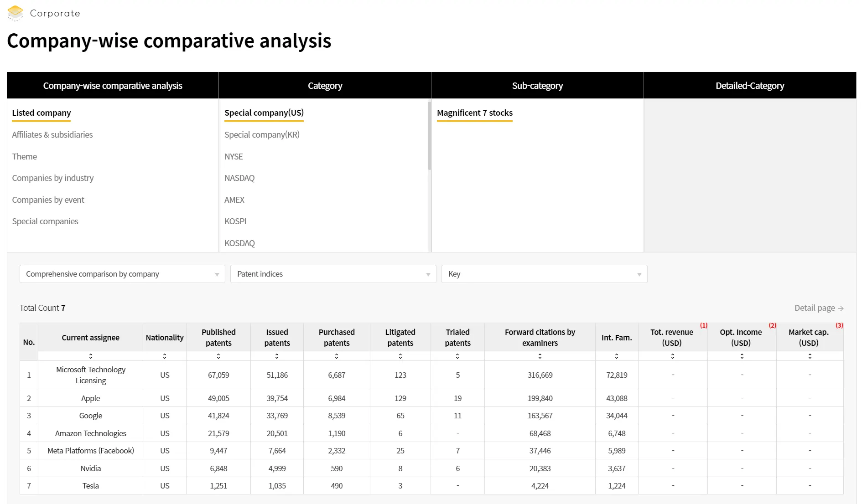Viewport: 862px width, 504px height.
Task: Sort by Trialed patents column arrows
Action: (x=457, y=356)
